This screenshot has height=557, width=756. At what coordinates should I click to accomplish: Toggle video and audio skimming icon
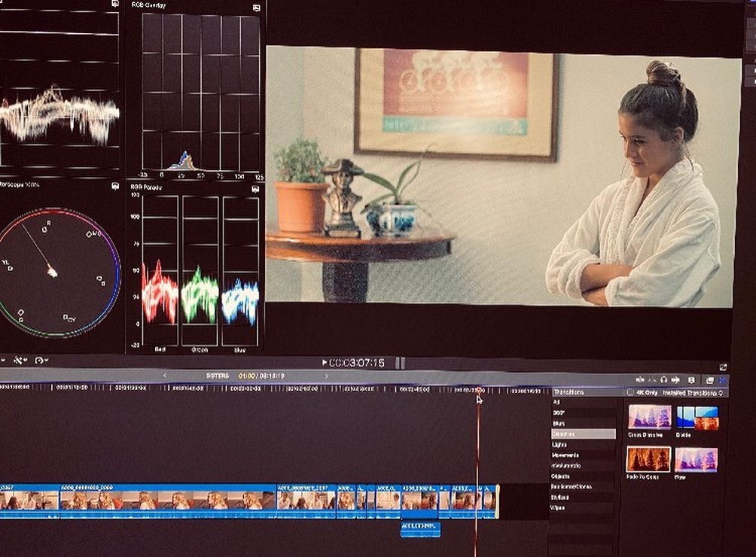pos(640,380)
